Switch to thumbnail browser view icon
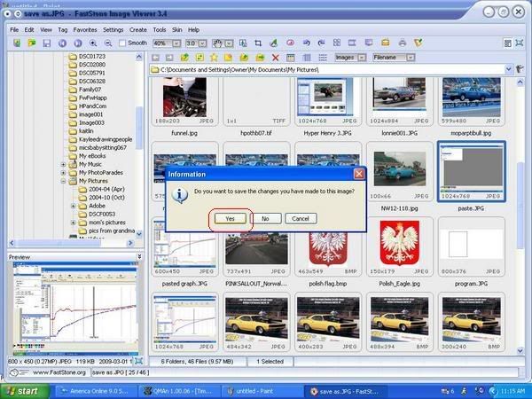532x399 pixels. (x=507, y=43)
